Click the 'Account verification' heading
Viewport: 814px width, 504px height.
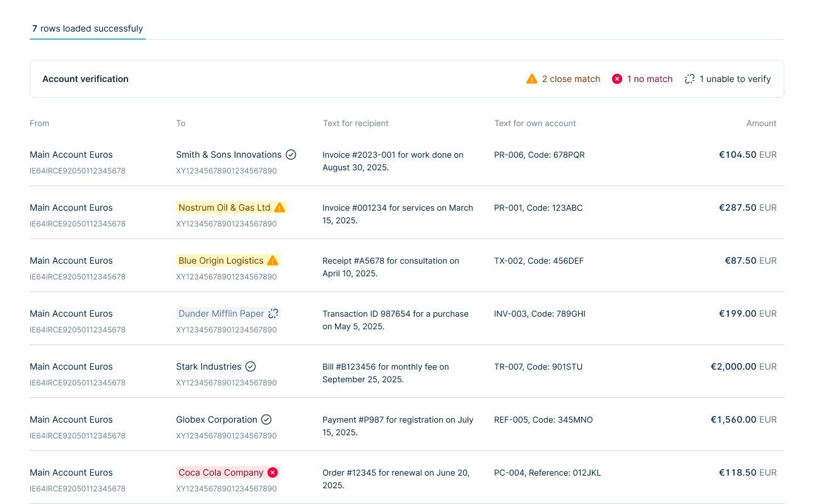(x=85, y=79)
